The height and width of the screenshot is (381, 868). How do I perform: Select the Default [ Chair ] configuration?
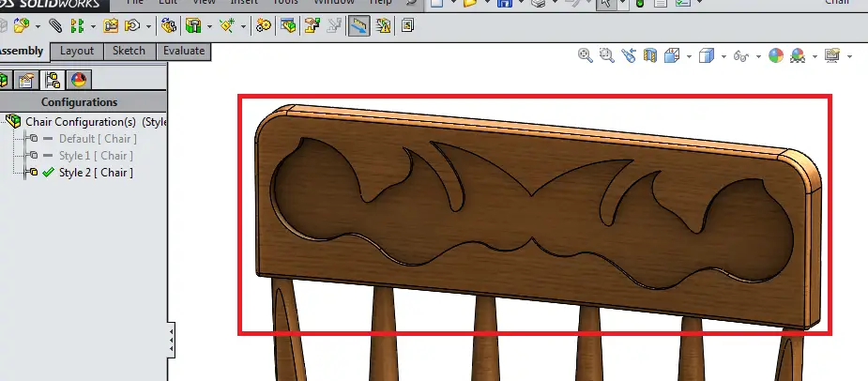98,139
